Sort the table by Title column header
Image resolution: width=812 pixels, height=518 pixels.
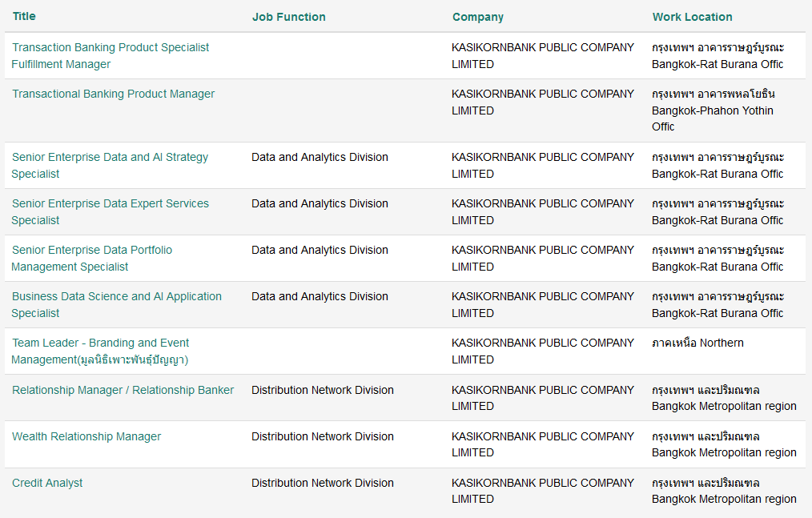pyautogui.click(x=24, y=17)
